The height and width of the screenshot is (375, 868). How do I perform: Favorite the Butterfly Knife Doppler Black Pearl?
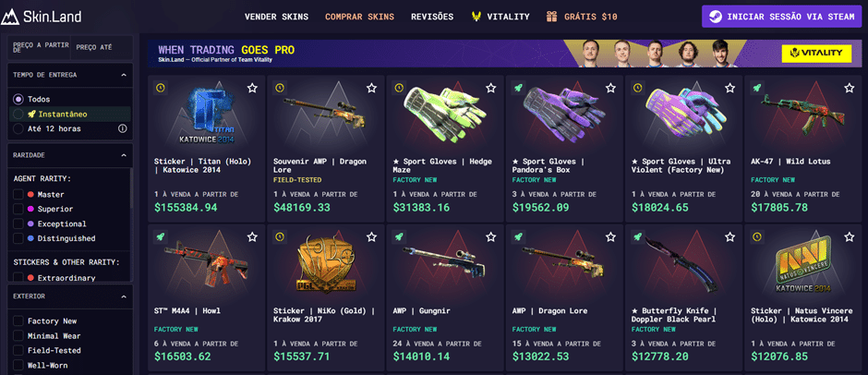coord(729,237)
